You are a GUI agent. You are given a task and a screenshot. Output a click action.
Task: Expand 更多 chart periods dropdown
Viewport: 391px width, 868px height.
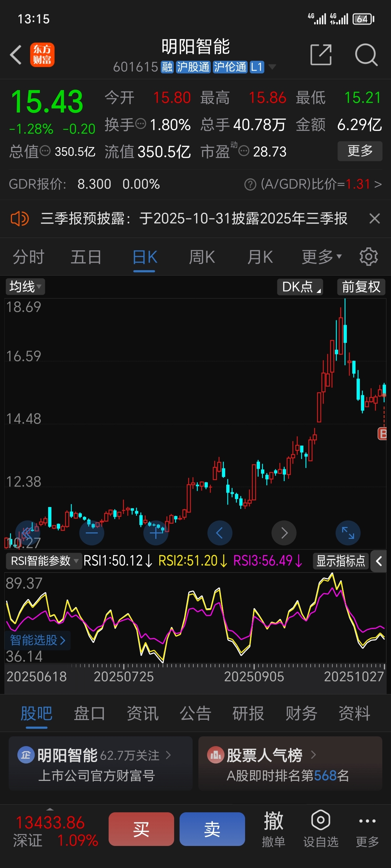tap(321, 257)
